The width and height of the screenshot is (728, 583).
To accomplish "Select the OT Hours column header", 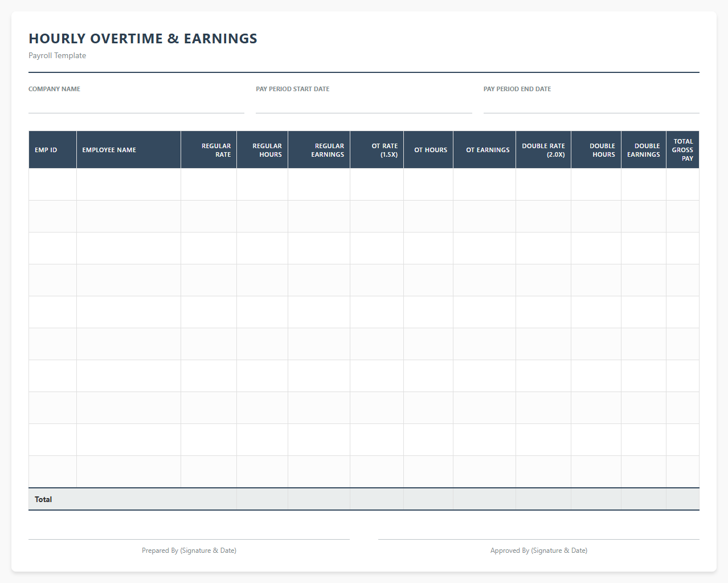I will pyautogui.click(x=428, y=150).
